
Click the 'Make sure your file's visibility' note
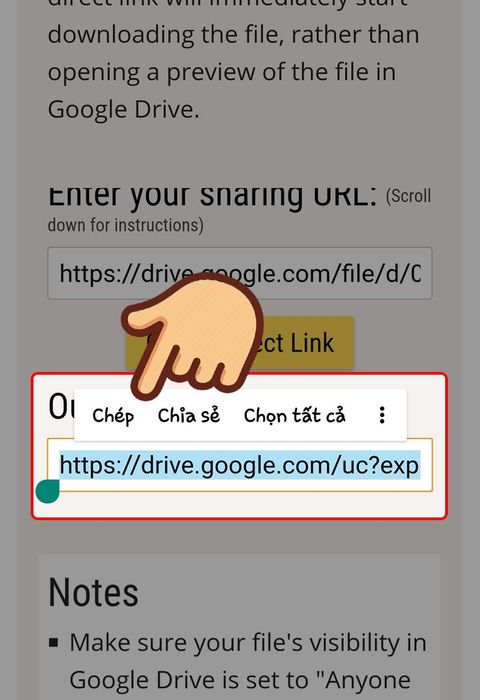[x=248, y=643]
